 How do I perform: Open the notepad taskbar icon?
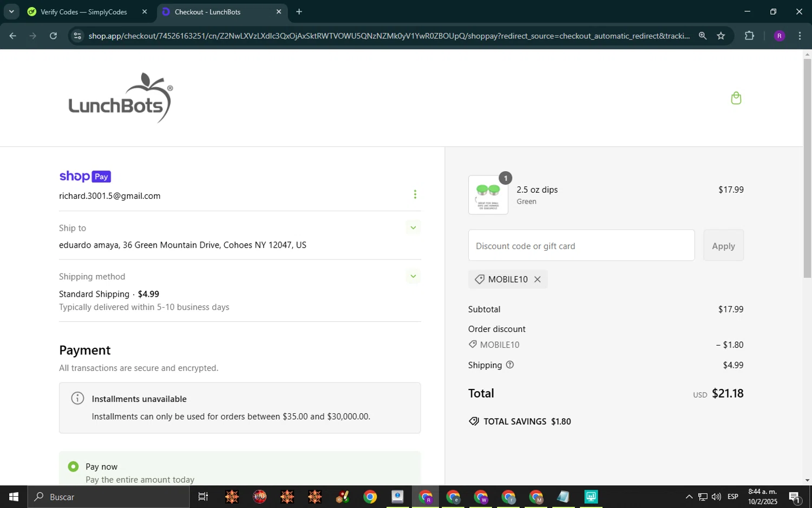click(x=564, y=497)
